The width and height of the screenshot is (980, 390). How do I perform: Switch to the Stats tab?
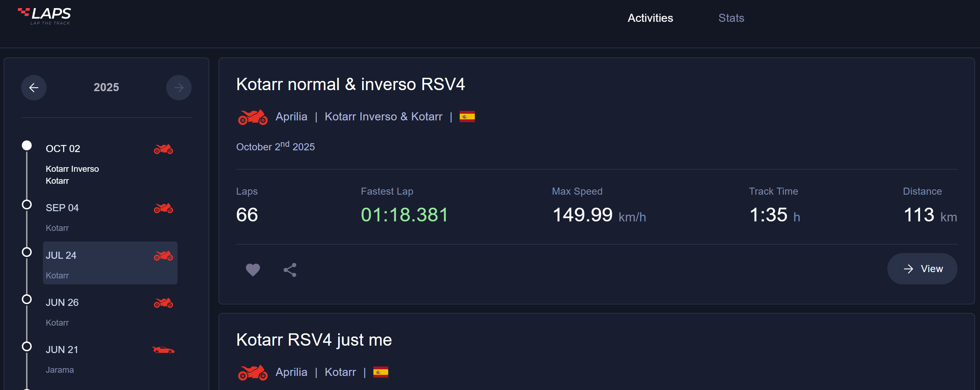coord(731,18)
